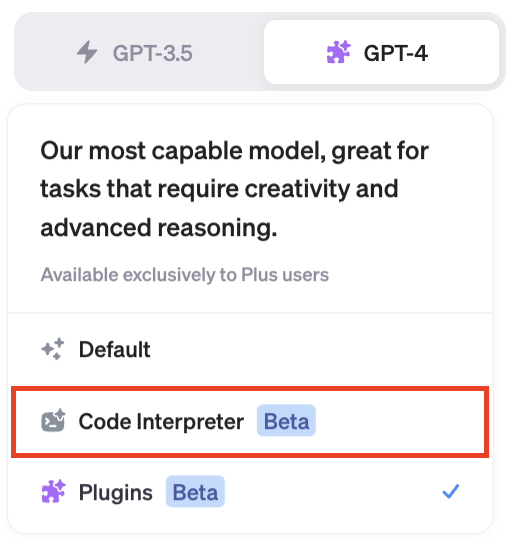This screenshot has height=544, width=514.
Task: Enable the Code Interpreter option
Action: tap(250, 422)
